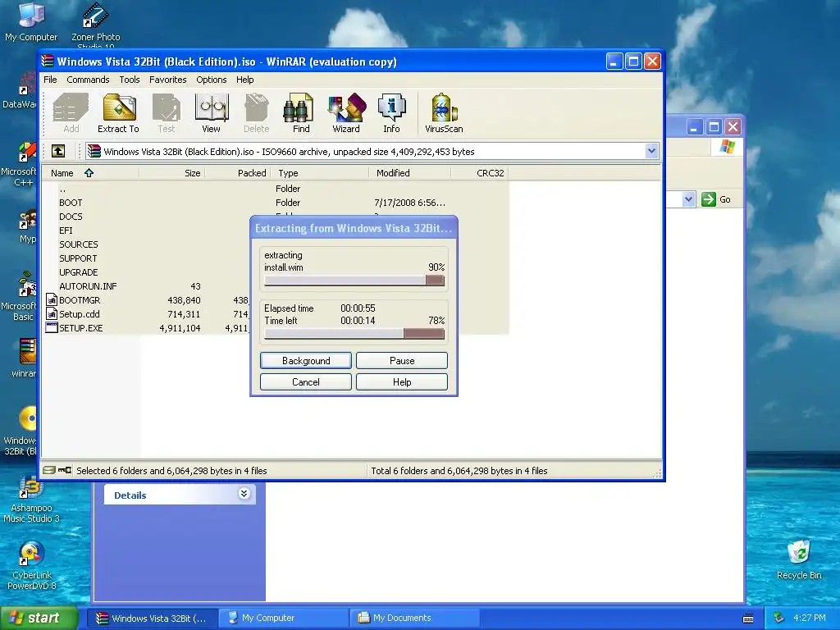Open the background window address dropdown
The width and height of the screenshot is (840, 630).
[x=688, y=199]
